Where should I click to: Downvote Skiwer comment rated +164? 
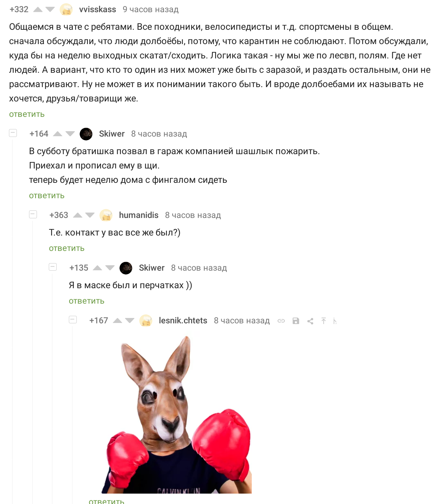click(x=70, y=134)
